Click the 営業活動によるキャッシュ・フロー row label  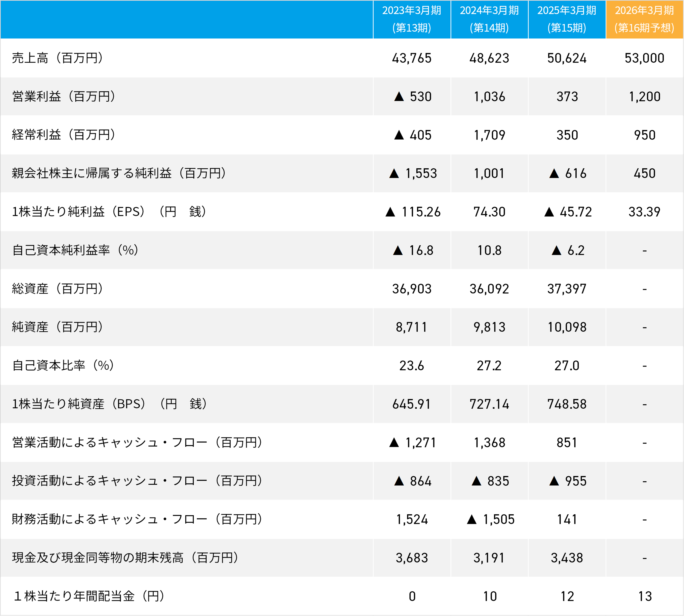137,442
